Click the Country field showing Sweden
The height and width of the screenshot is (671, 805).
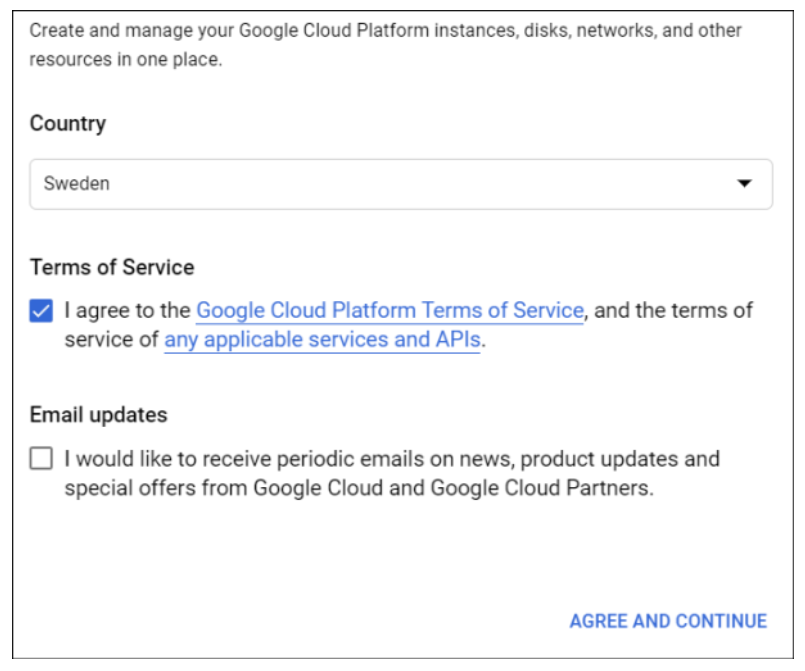[x=400, y=184]
